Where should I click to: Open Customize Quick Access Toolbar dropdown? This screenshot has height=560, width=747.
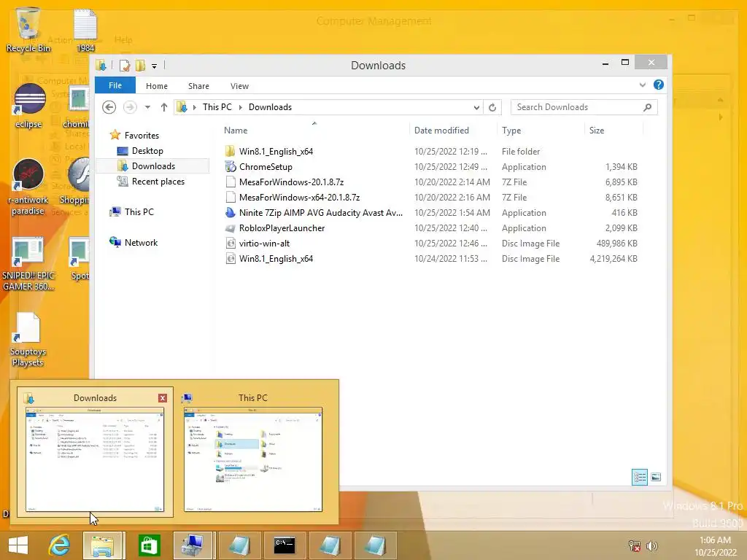155,66
